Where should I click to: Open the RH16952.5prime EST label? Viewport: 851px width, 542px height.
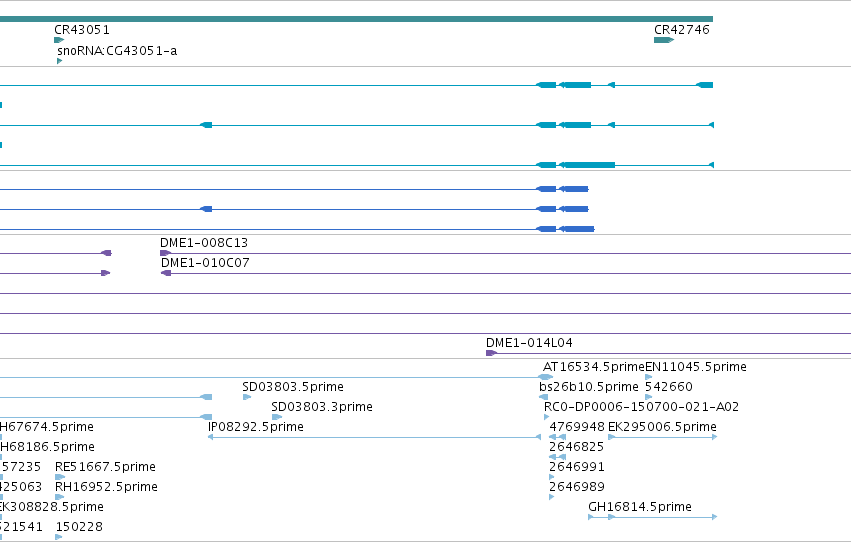[106, 487]
